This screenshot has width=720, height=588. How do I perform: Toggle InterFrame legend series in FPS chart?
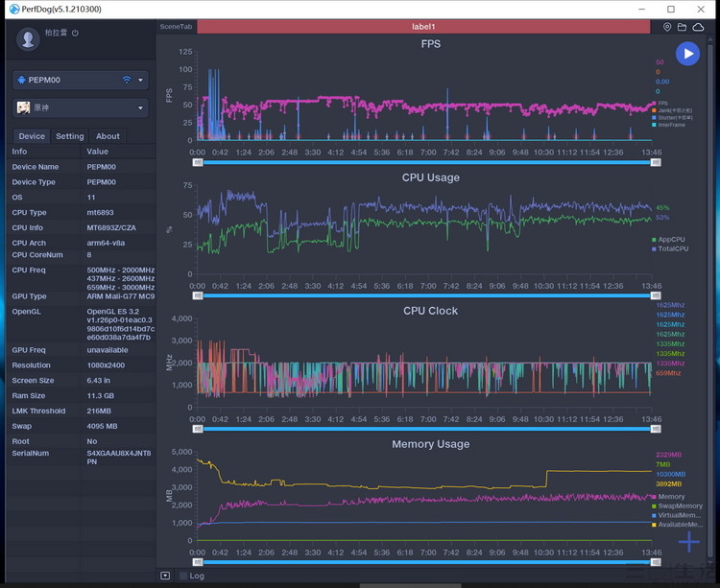click(x=668, y=125)
